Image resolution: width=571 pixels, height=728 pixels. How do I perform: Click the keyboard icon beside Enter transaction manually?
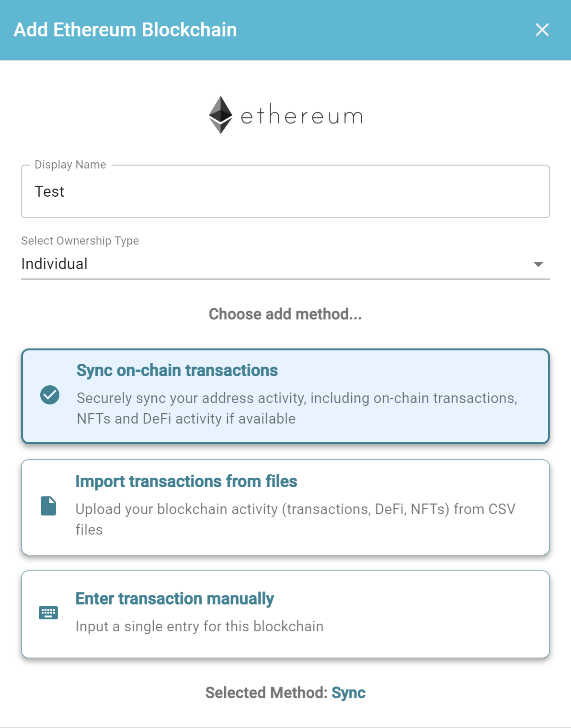click(x=49, y=612)
